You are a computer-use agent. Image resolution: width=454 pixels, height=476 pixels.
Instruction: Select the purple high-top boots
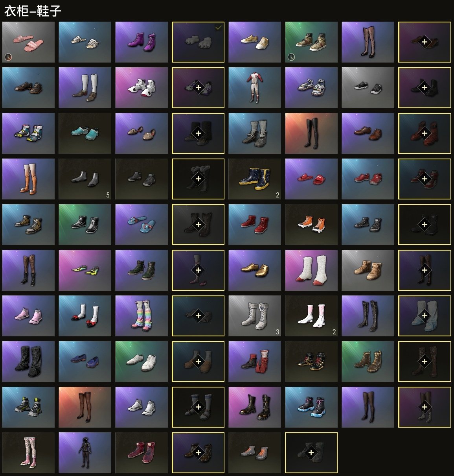tap(142, 42)
